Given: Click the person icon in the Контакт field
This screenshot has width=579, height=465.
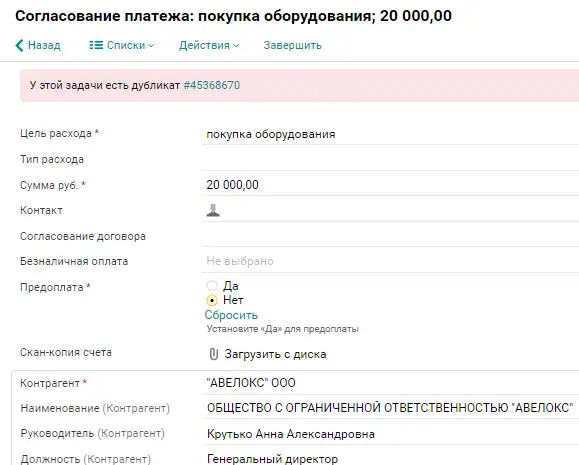Looking at the screenshot, I should [213, 210].
